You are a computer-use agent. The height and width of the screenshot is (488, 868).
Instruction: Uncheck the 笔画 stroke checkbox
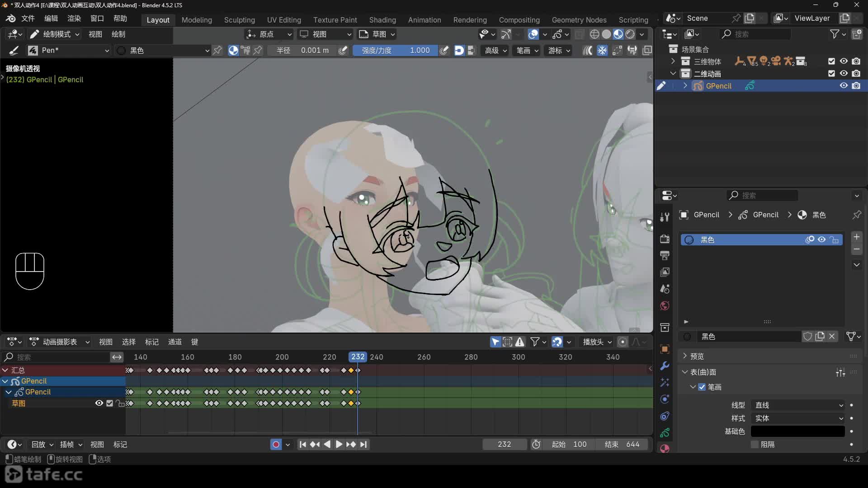pos(702,387)
